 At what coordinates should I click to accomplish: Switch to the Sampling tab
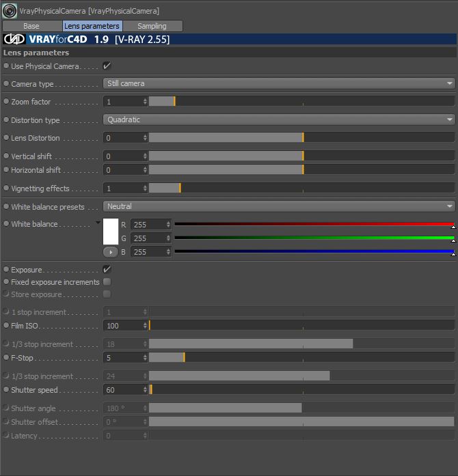pyautogui.click(x=152, y=26)
